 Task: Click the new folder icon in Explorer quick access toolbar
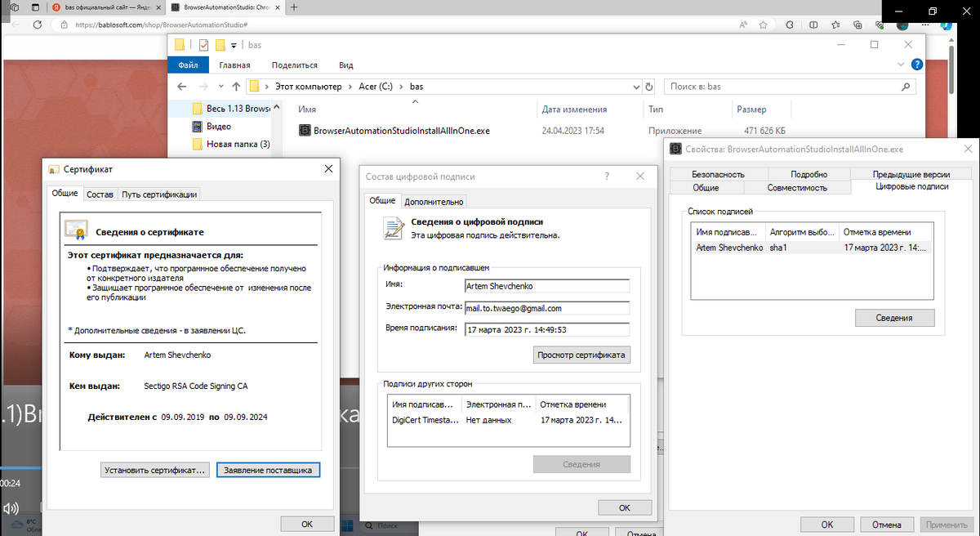click(x=220, y=45)
